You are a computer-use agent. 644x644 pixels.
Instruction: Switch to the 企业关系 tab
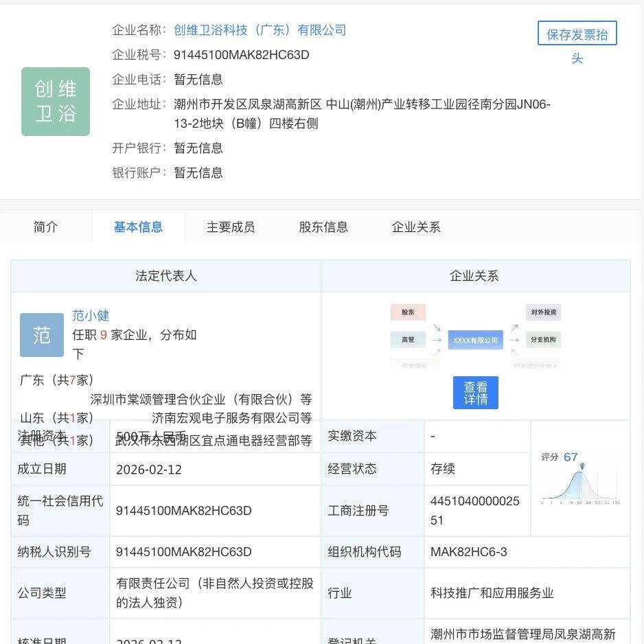(x=415, y=227)
